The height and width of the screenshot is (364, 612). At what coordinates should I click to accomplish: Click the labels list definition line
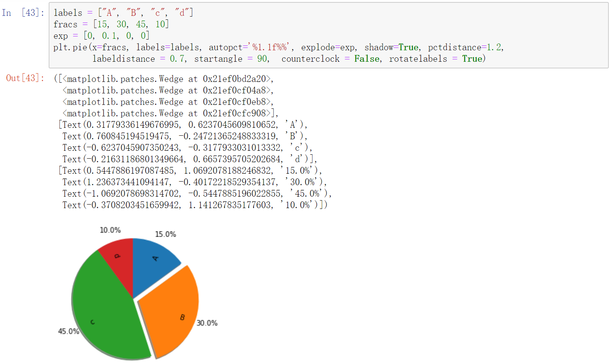123,12
